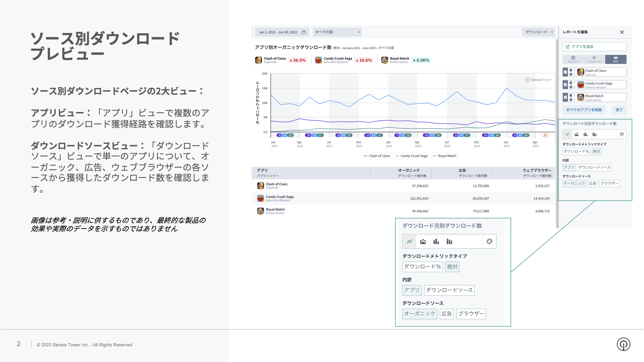The height and width of the screenshot is (362, 644).
Task: Click the すべてのアプリを削除 button
Action: click(584, 110)
